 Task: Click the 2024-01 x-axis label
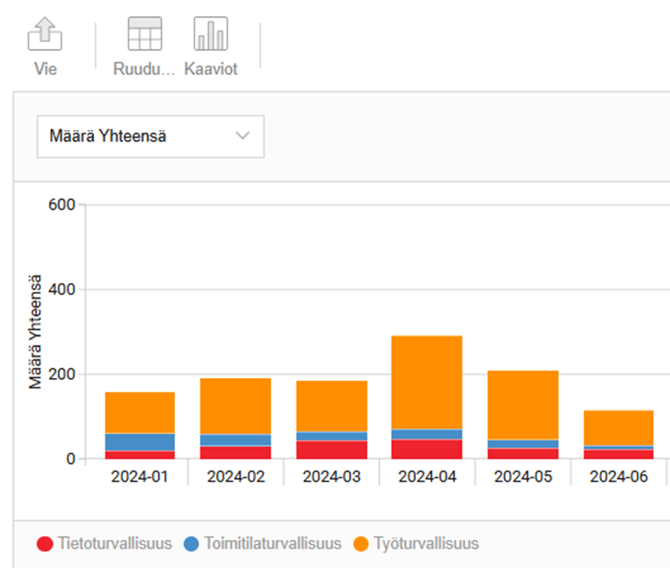click(140, 477)
